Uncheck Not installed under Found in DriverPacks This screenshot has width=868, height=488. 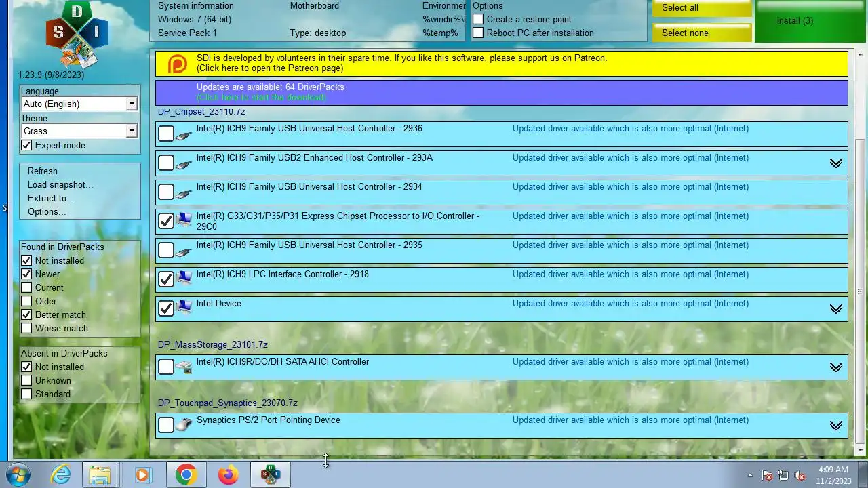26,260
